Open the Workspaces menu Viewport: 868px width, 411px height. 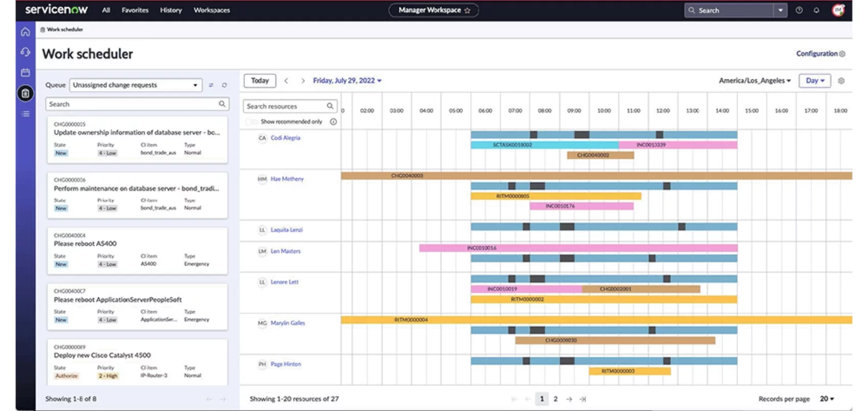pos(211,10)
